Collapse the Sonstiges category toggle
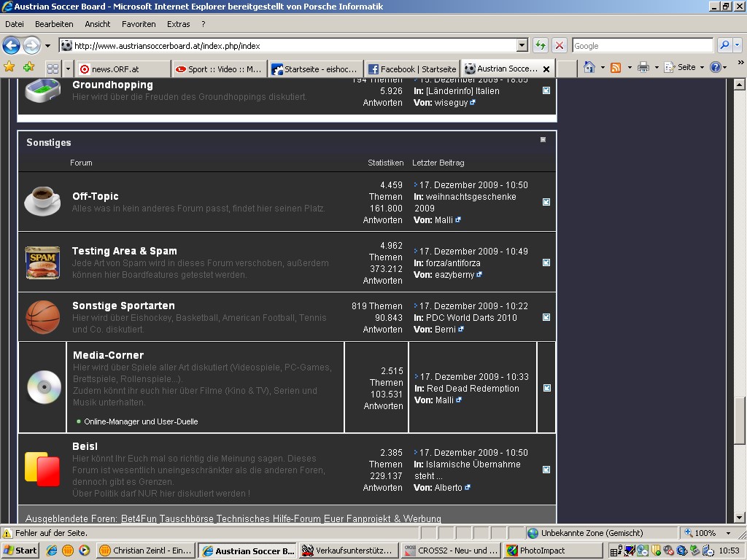 (x=543, y=139)
